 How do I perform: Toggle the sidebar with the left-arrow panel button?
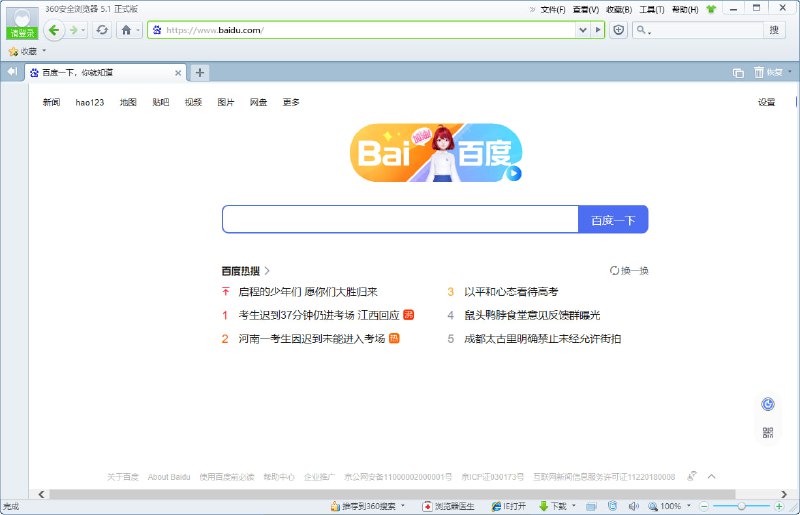(12, 72)
